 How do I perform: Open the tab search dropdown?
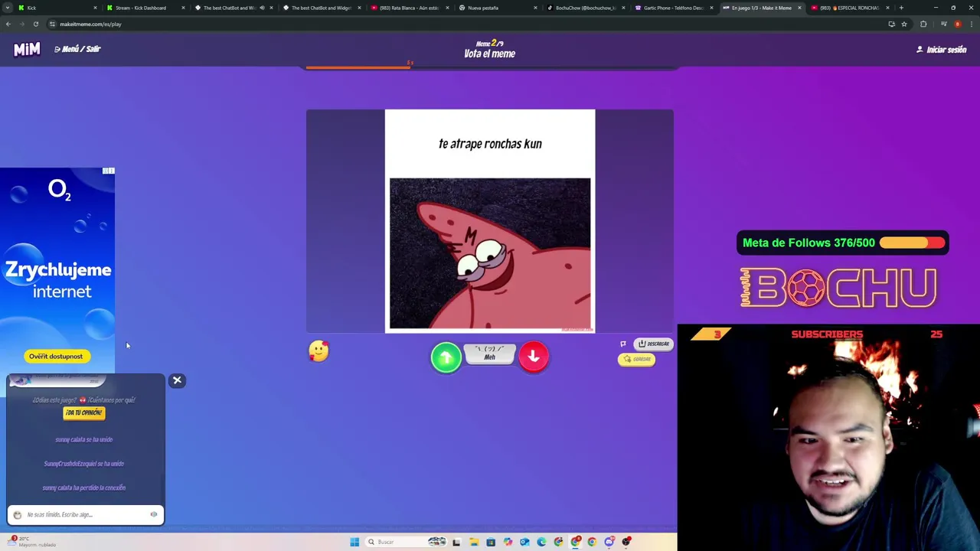[8, 8]
